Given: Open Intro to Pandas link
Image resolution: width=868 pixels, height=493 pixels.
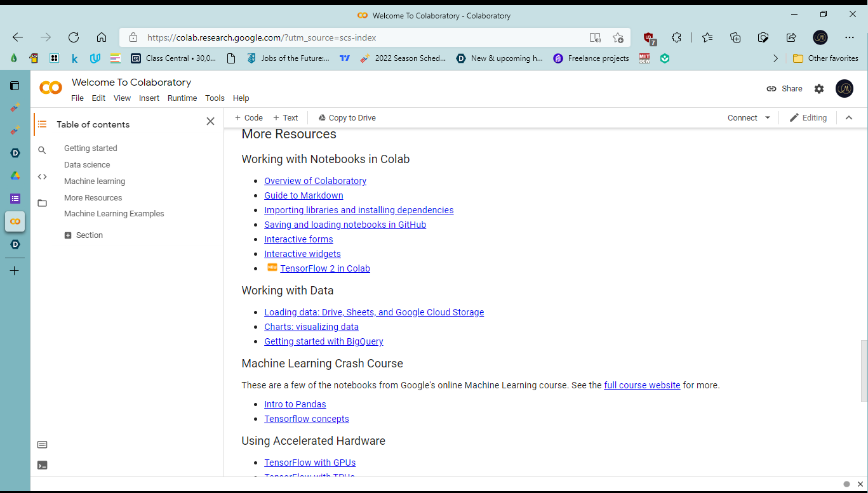Looking at the screenshot, I should [x=295, y=404].
